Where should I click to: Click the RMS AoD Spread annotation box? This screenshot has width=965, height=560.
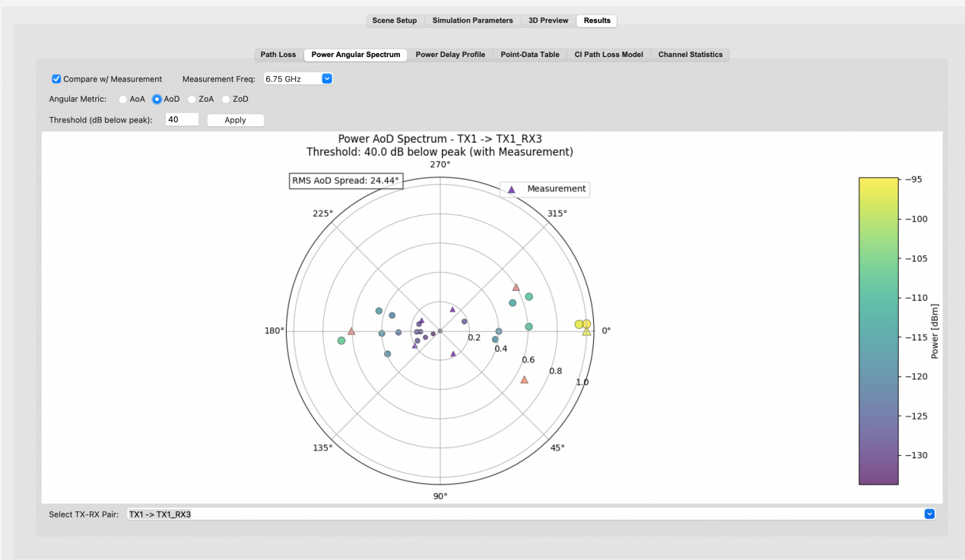click(x=346, y=181)
